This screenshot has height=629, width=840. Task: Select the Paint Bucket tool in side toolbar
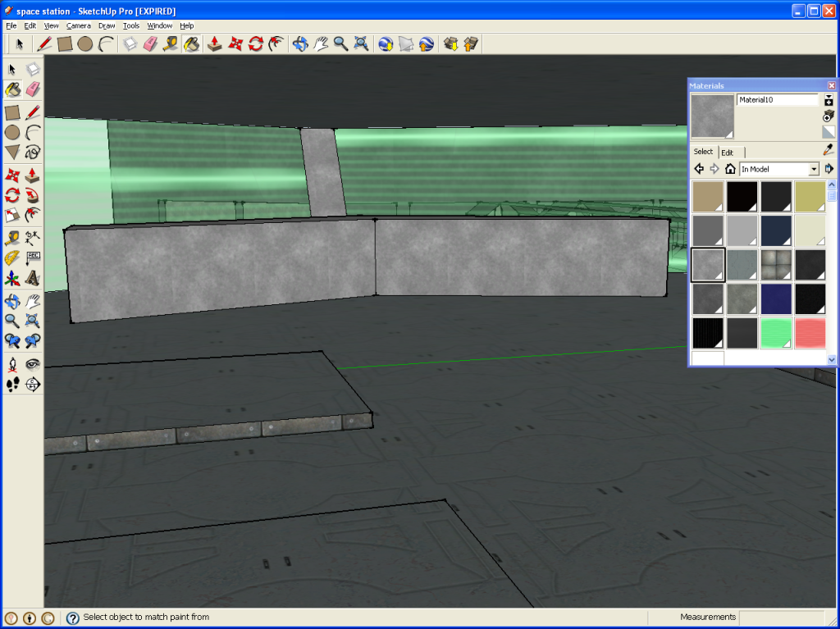13,89
